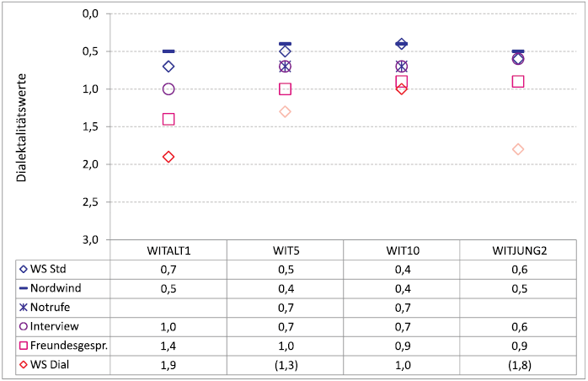Click the faded diamond marker above WITJUNG2
588x381 pixels.
coord(518,149)
